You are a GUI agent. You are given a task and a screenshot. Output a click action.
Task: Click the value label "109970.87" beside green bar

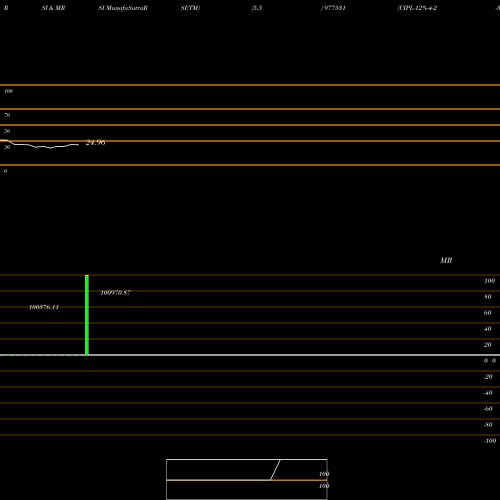point(116,293)
